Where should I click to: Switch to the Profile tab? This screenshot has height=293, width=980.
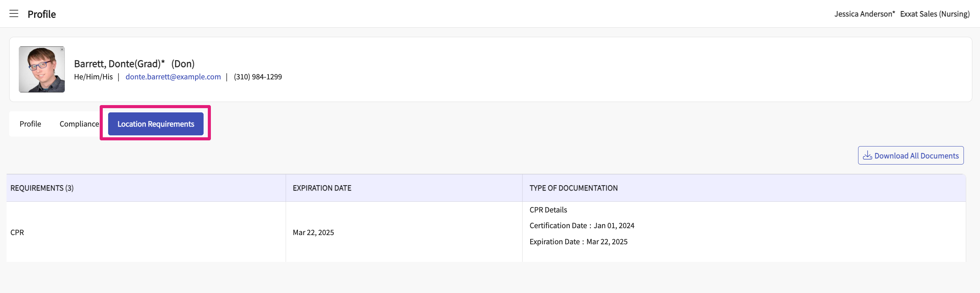click(30, 124)
